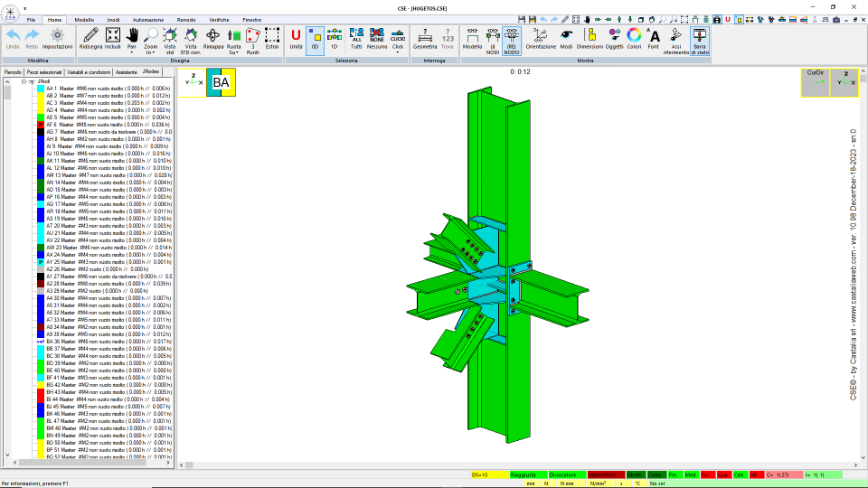The height and width of the screenshot is (488, 868).
Task: Click Tutti to select all
Action: [x=356, y=39]
